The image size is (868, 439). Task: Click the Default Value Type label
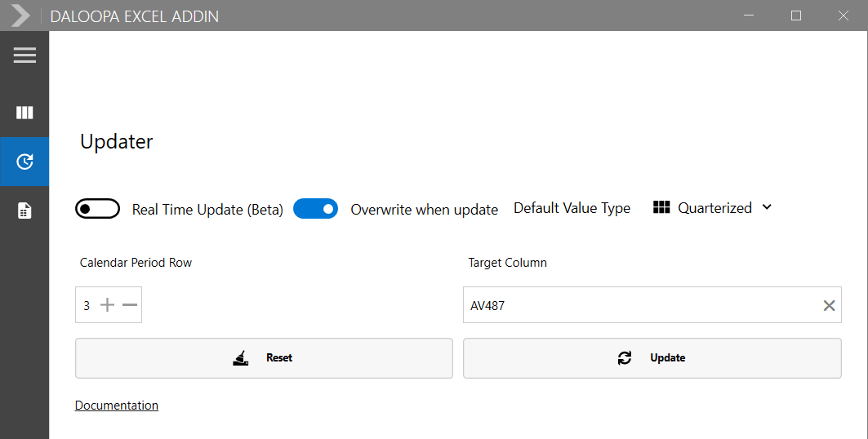572,208
